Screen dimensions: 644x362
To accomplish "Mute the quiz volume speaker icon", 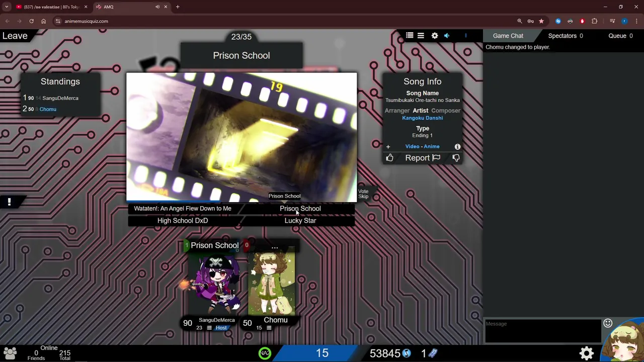I will click(446, 36).
